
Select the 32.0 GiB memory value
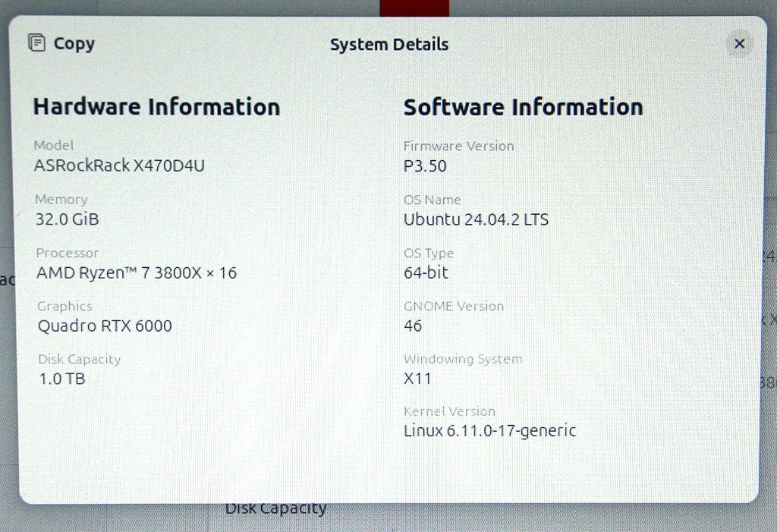(67, 219)
